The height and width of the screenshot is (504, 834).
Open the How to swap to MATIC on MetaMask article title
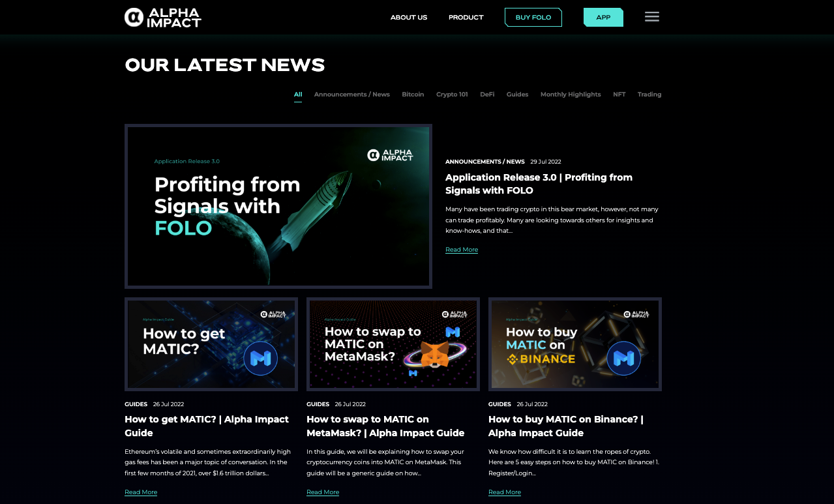click(385, 426)
